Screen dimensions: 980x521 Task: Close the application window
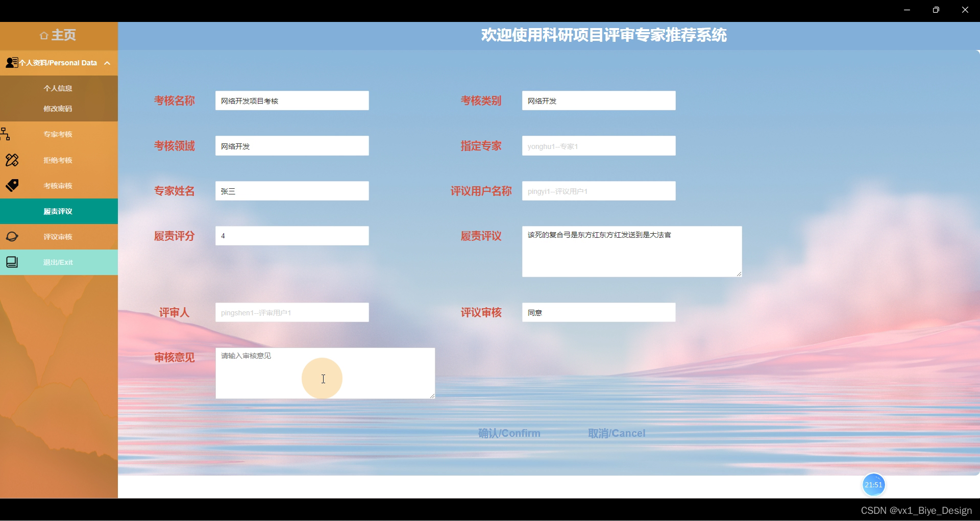click(x=965, y=10)
